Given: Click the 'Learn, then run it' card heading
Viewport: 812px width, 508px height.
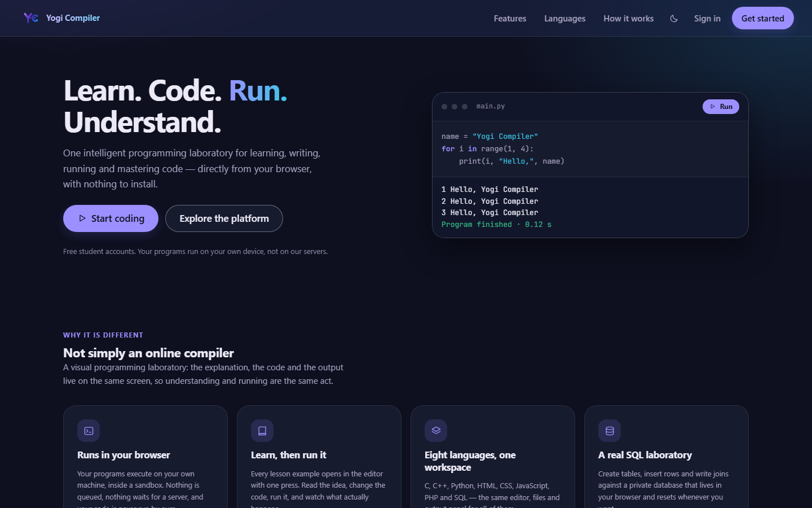Looking at the screenshot, I should click(288, 455).
